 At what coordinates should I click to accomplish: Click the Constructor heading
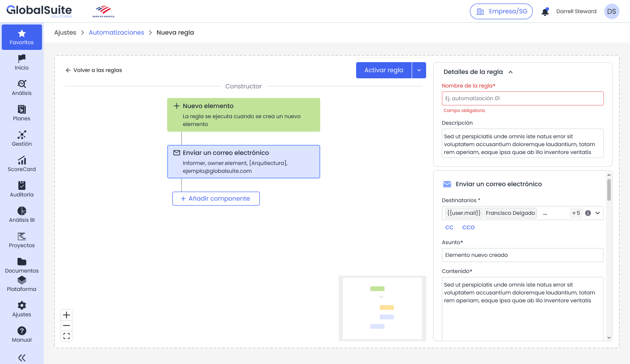(x=243, y=86)
